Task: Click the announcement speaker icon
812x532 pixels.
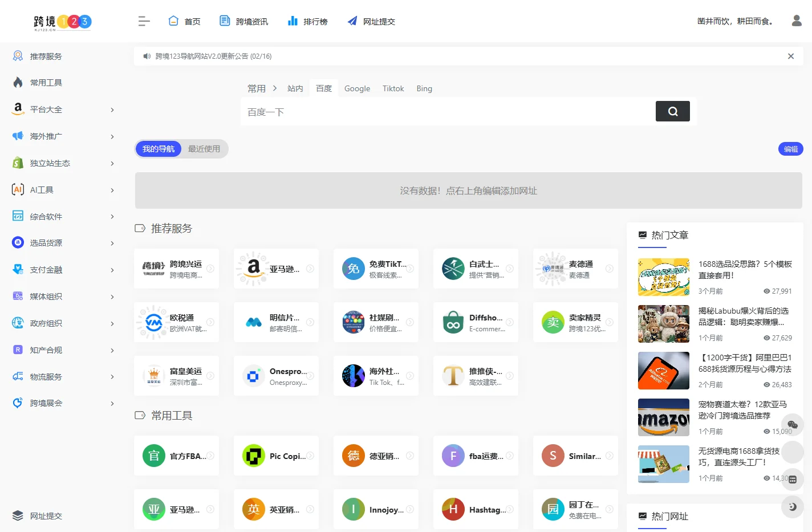Action: point(147,56)
